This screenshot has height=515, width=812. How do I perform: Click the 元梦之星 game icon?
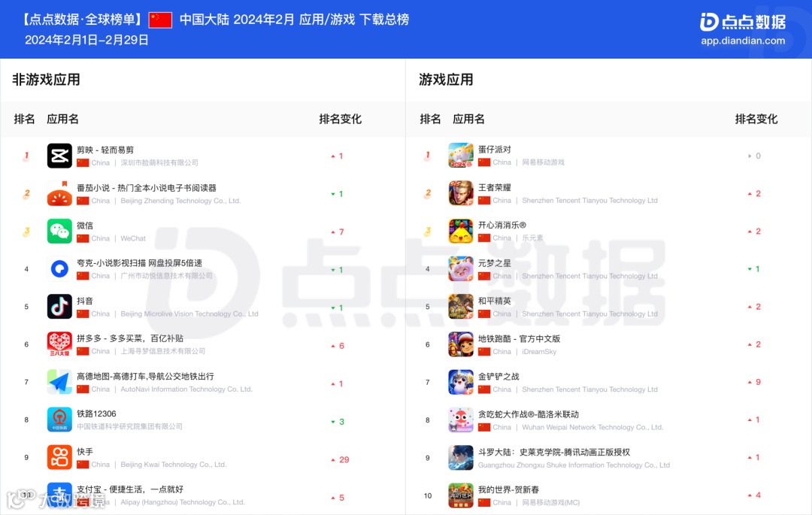click(x=461, y=268)
